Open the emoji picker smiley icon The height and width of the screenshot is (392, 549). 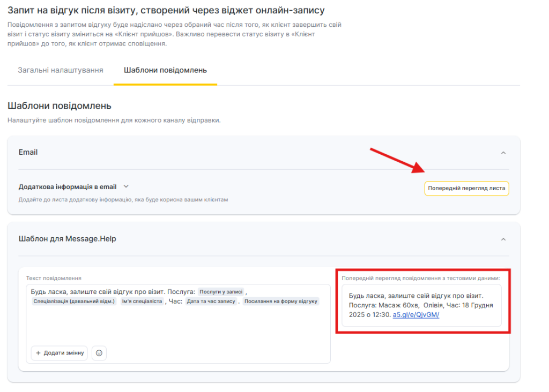(99, 353)
